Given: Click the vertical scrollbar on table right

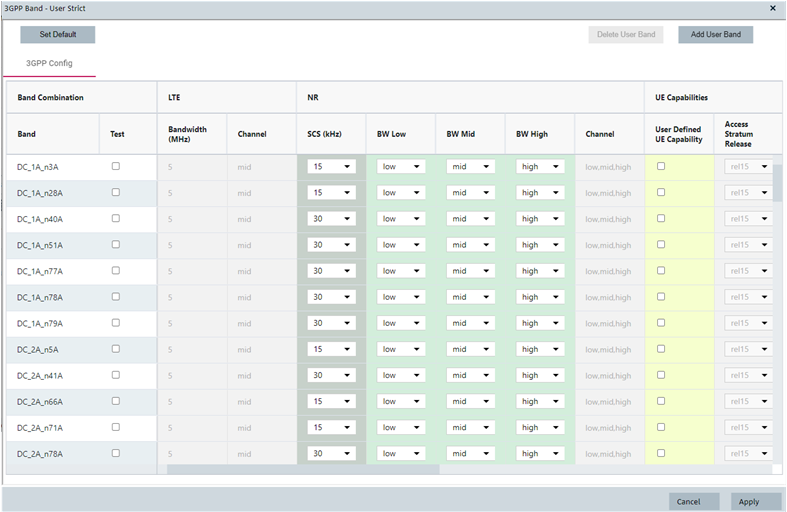Looking at the screenshot, I should [777, 182].
